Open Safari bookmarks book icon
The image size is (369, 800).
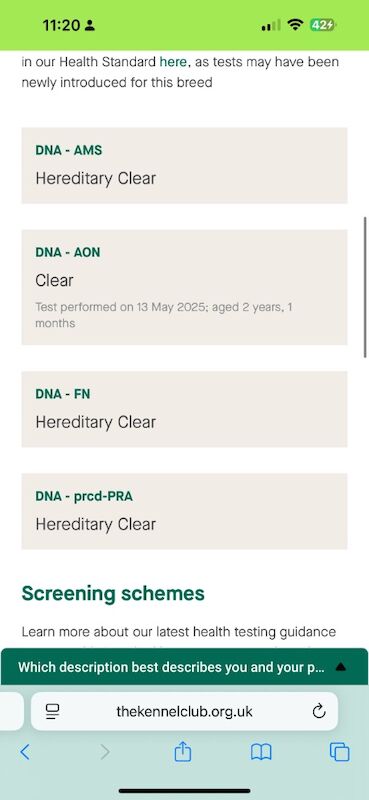click(x=261, y=752)
